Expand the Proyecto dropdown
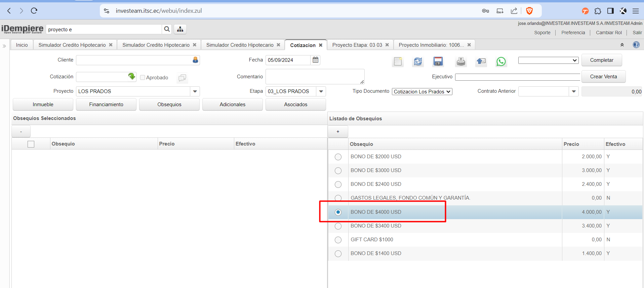The width and height of the screenshot is (644, 288). pos(195,91)
